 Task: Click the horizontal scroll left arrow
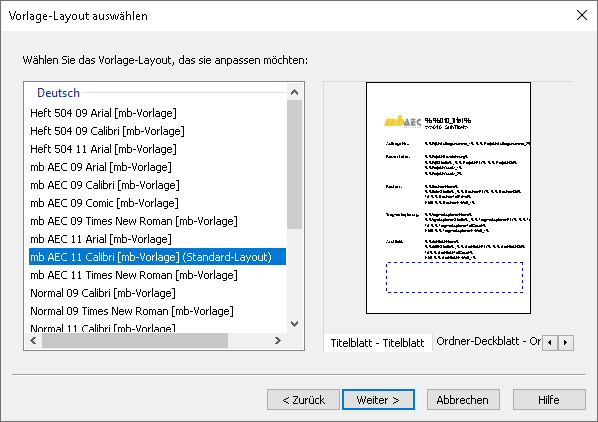click(x=34, y=340)
